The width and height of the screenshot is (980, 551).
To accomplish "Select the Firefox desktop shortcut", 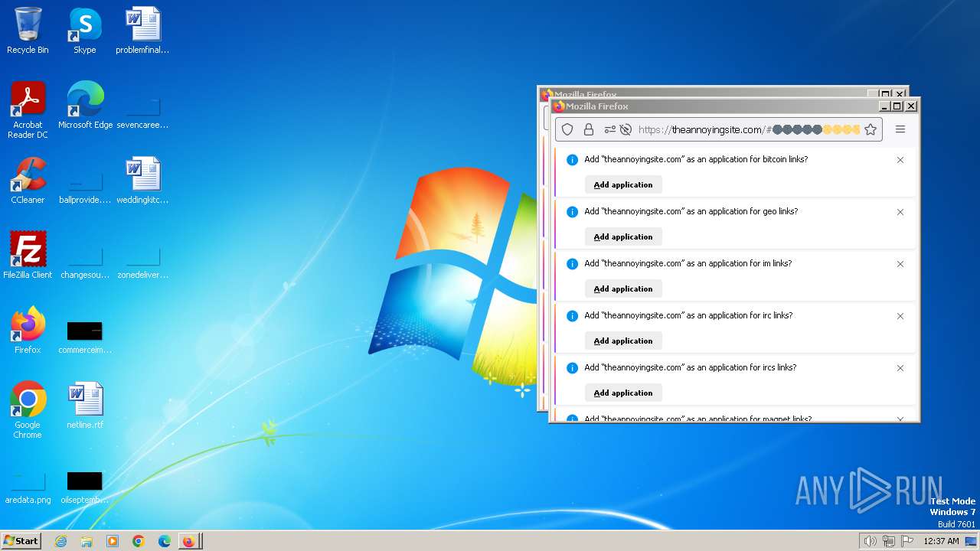I will [28, 331].
